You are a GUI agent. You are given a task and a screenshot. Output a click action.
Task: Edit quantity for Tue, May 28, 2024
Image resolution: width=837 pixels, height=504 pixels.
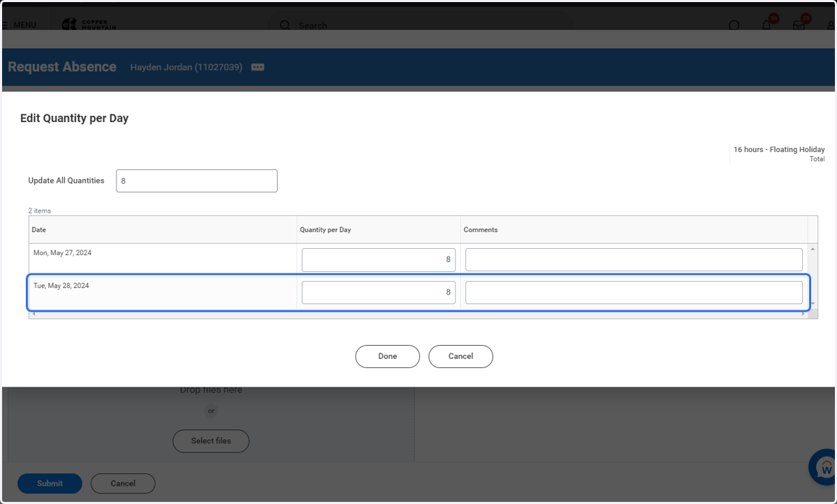tap(379, 293)
